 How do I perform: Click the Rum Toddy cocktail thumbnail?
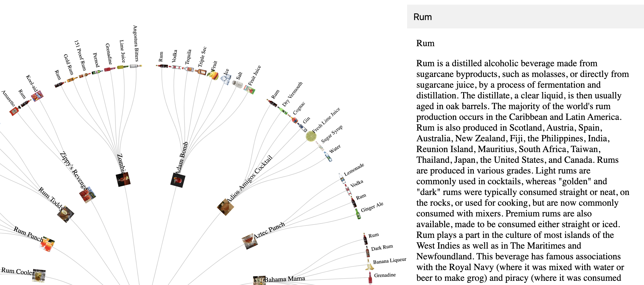[x=66, y=214]
